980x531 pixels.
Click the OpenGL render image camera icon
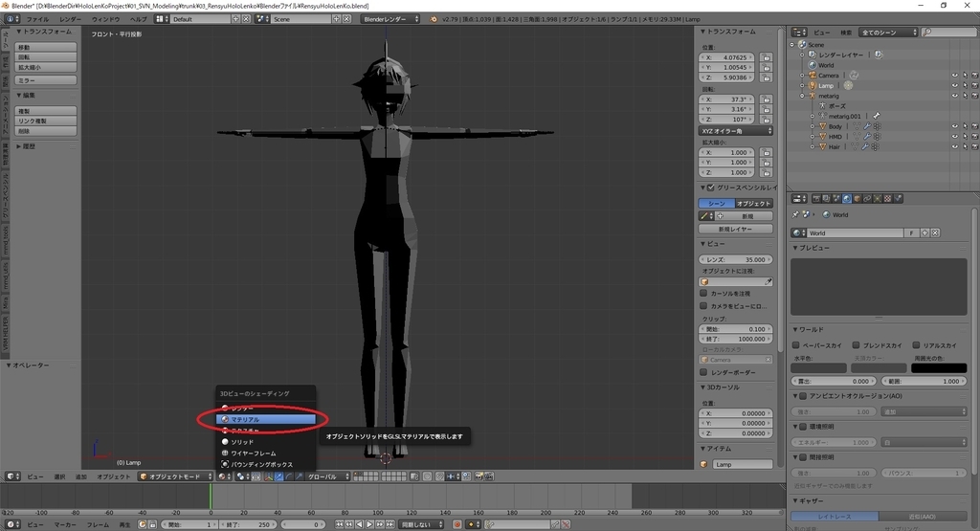point(479,476)
